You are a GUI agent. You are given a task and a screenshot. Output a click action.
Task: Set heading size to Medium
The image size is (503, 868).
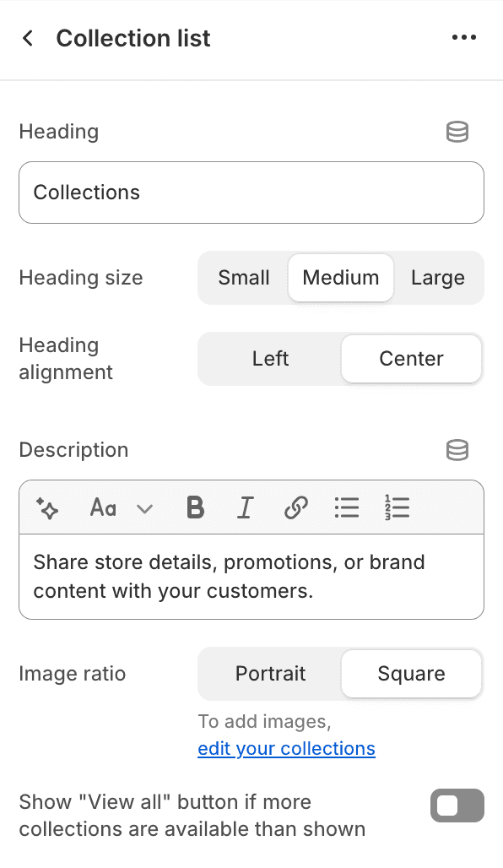point(341,278)
